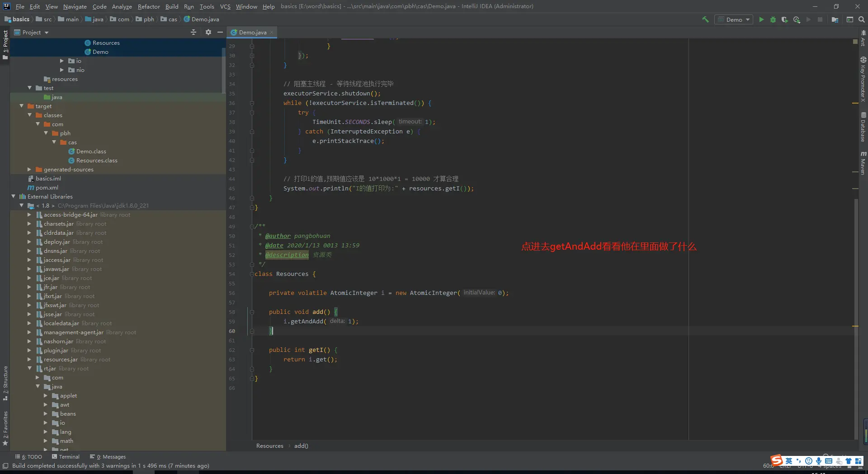Collapse all in Project panel
This screenshot has width=868, height=474.
(x=193, y=32)
